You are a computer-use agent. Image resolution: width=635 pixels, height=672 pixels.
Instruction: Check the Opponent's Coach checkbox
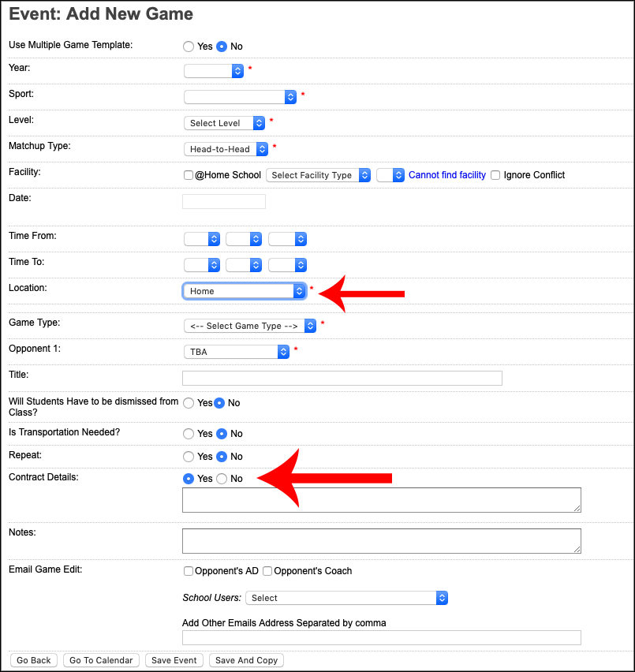(x=267, y=571)
